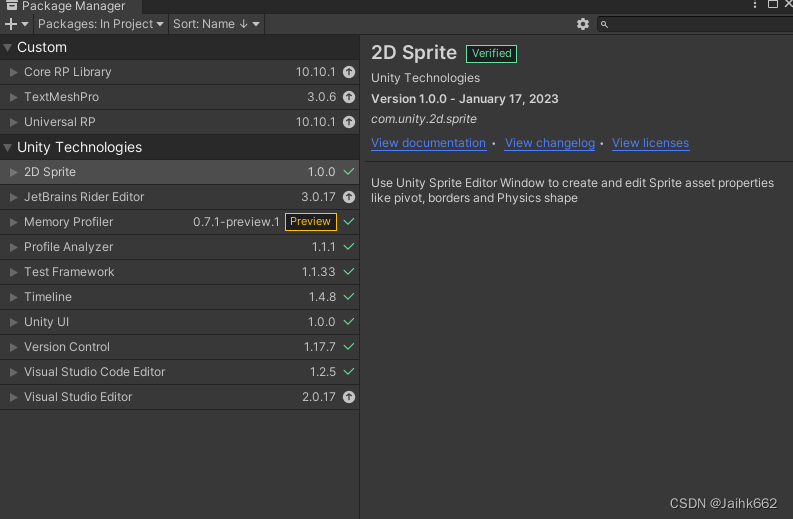Collapse the Unity Technologies group

8,148
